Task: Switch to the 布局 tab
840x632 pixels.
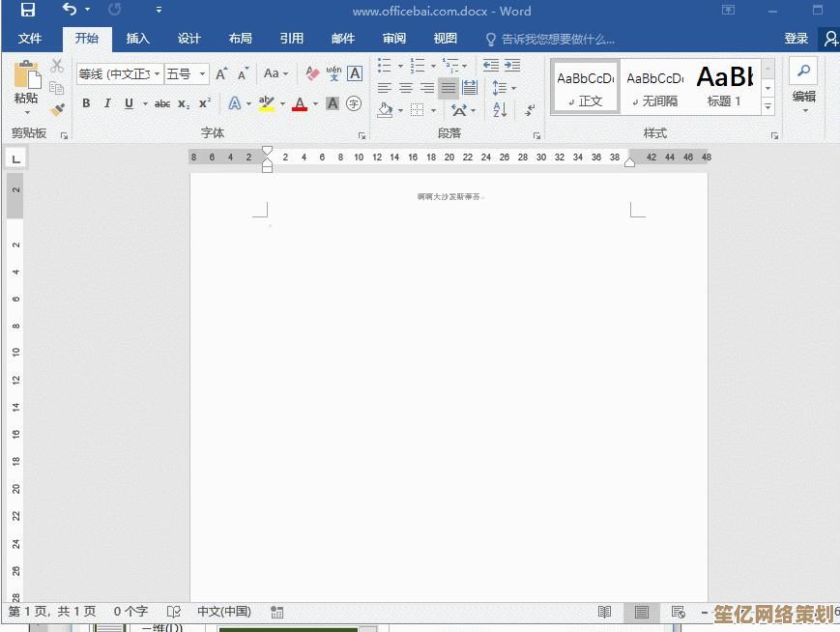Action: pos(240,39)
